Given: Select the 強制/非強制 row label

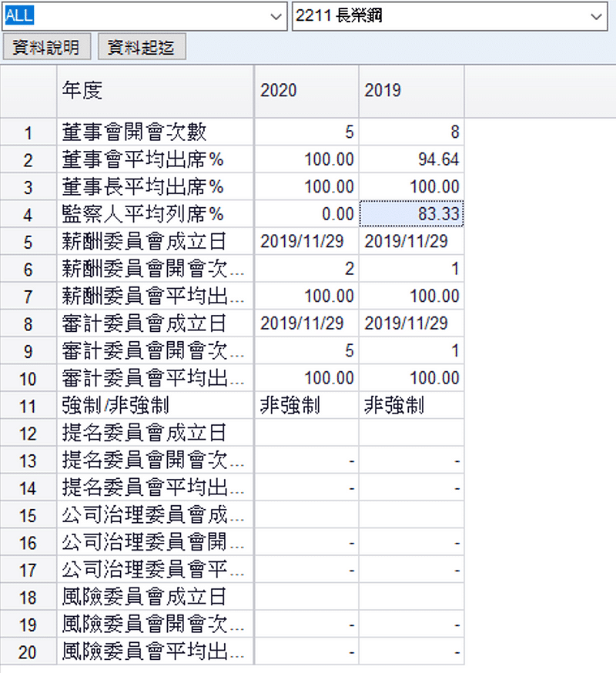Looking at the screenshot, I should [x=155, y=405].
